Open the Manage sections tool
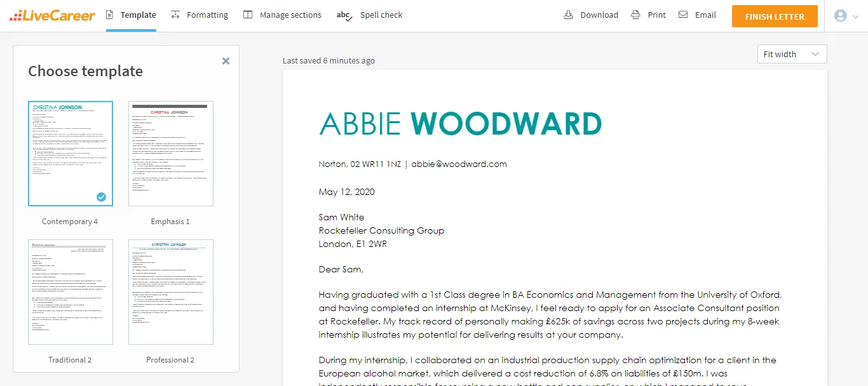This screenshot has width=868, height=386. pos(281,15)
